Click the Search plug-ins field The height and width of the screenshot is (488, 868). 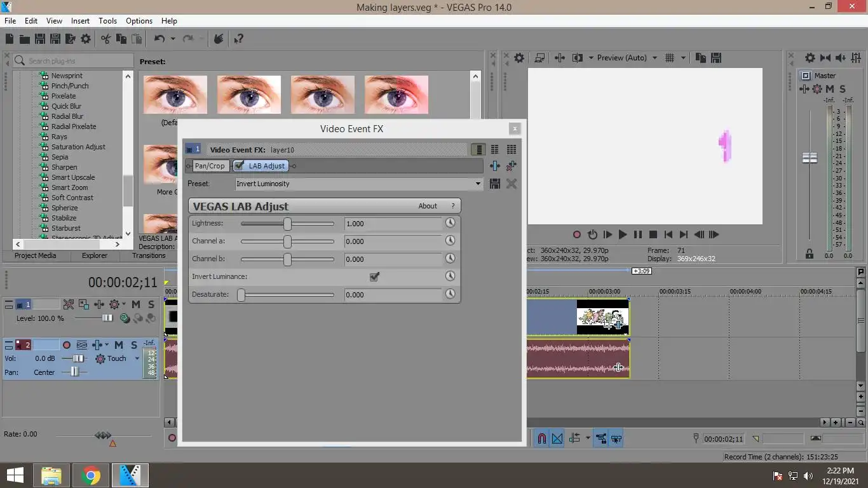[73, 61]
